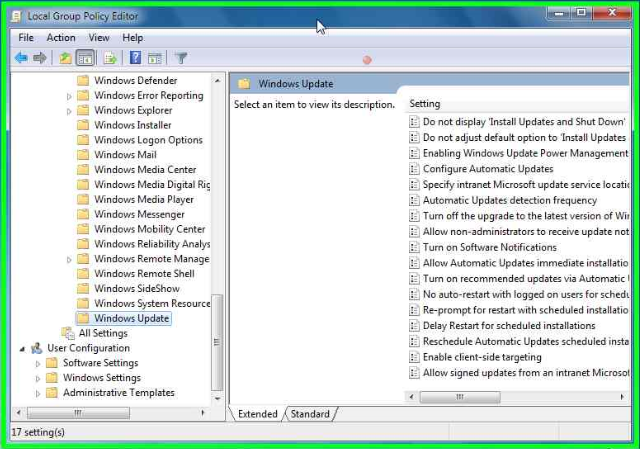Expand the Windows Remote Management node

pyautogui.click(x=69, y=259)
